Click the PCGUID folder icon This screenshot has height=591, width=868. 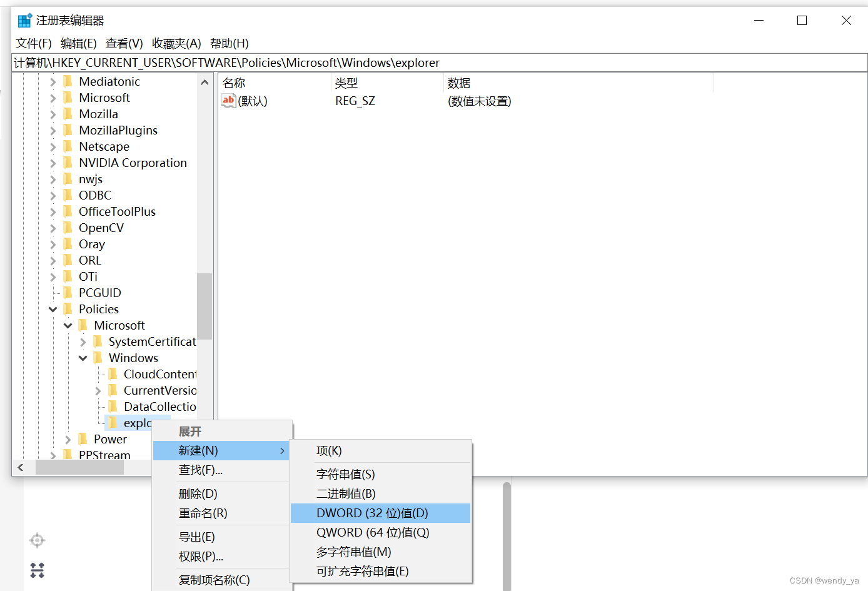coord(68,293)
